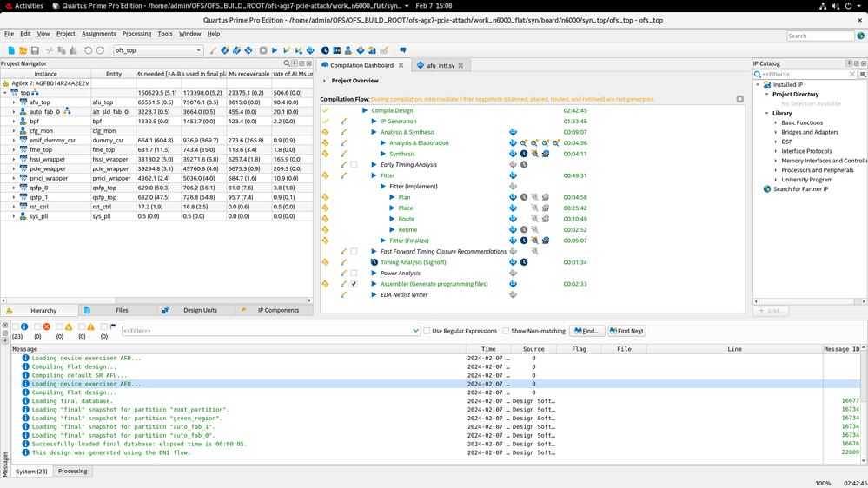Enable the Early Timing Analysis checkbox

click(x=354, y=165)
